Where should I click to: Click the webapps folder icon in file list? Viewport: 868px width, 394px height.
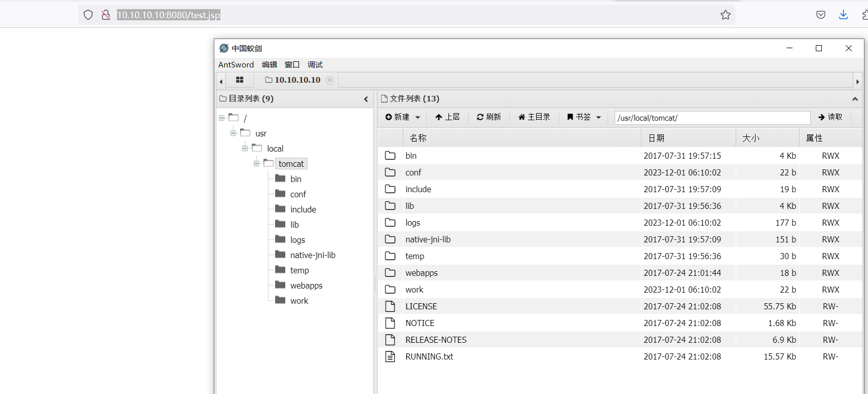[390, 273]
